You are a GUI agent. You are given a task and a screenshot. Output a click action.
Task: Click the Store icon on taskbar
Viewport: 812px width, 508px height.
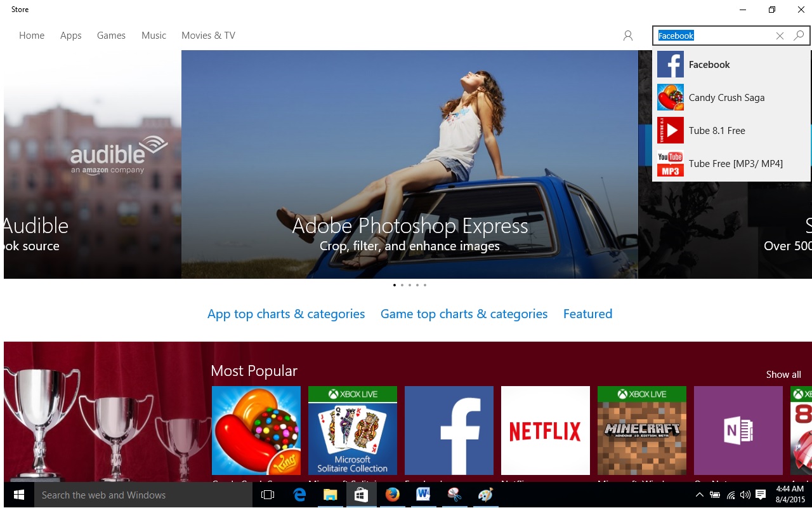(362, 495)
